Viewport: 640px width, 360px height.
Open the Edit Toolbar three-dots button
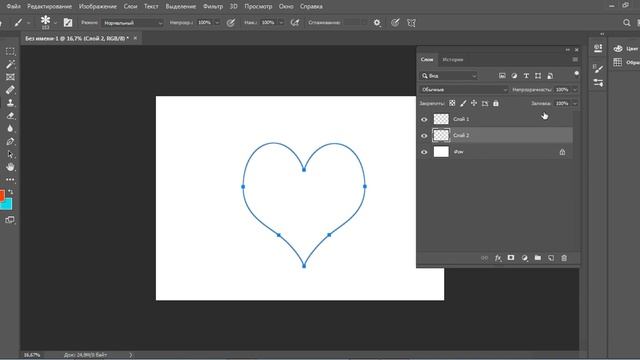10,180
